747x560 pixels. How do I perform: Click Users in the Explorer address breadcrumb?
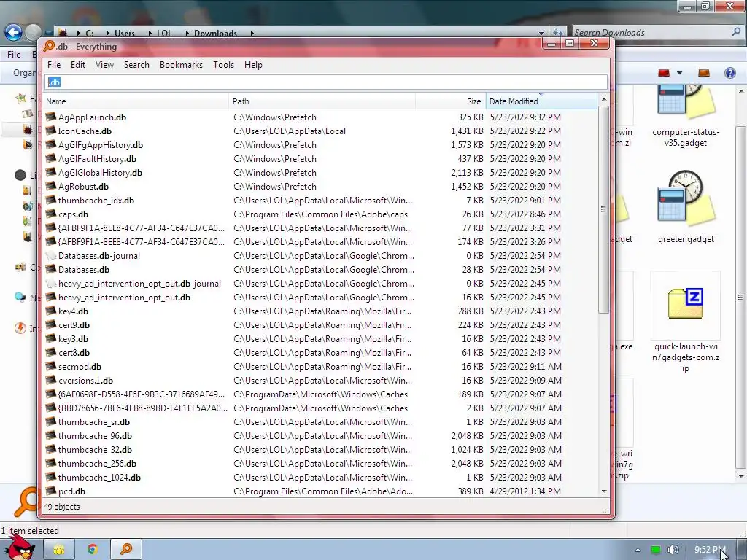124,34
